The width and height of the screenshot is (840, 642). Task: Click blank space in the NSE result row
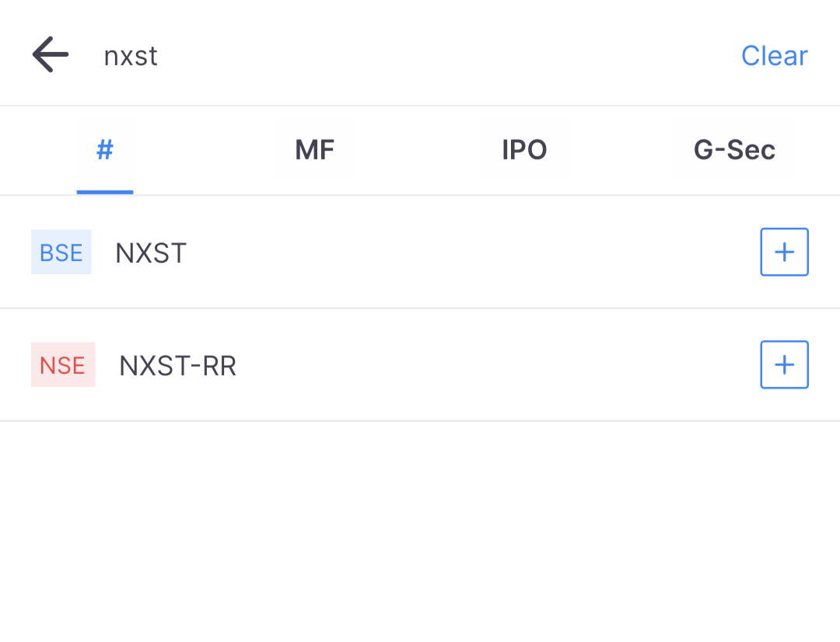pos(499,365)
